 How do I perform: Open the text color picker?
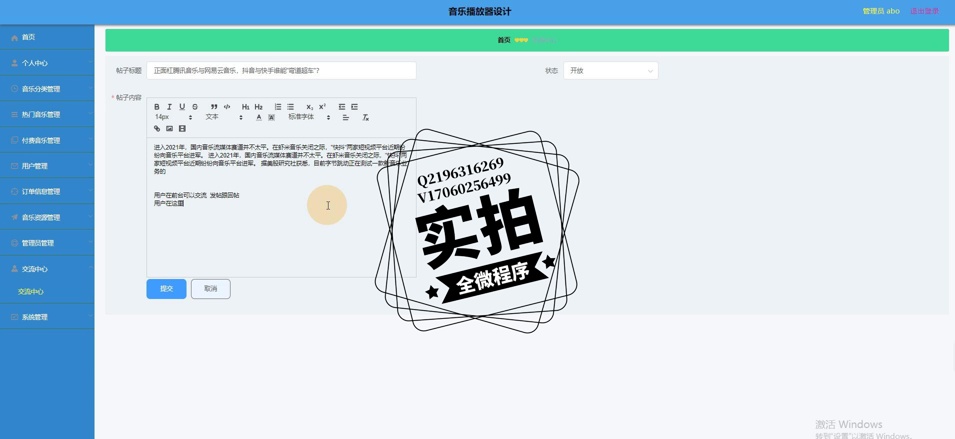[258, 118]
